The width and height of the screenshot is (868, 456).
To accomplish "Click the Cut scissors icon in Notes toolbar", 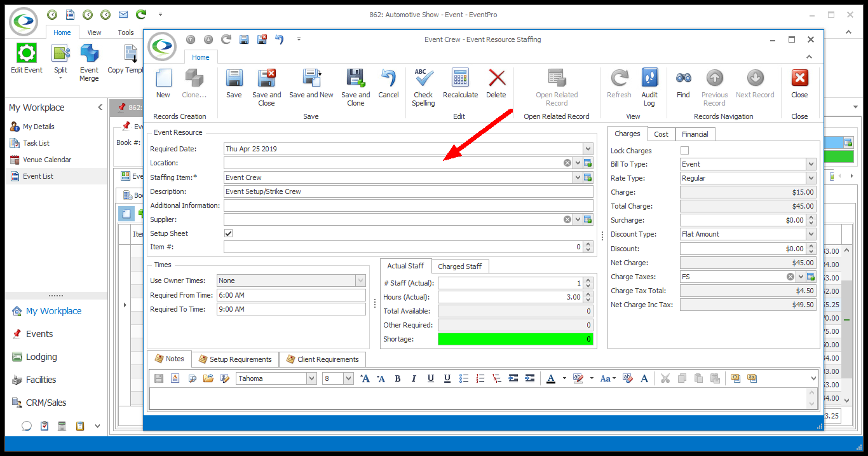I will coord(665,378).
